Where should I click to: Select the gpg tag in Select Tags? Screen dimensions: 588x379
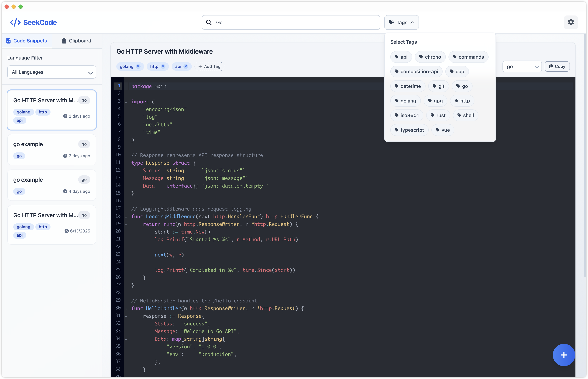435,101
